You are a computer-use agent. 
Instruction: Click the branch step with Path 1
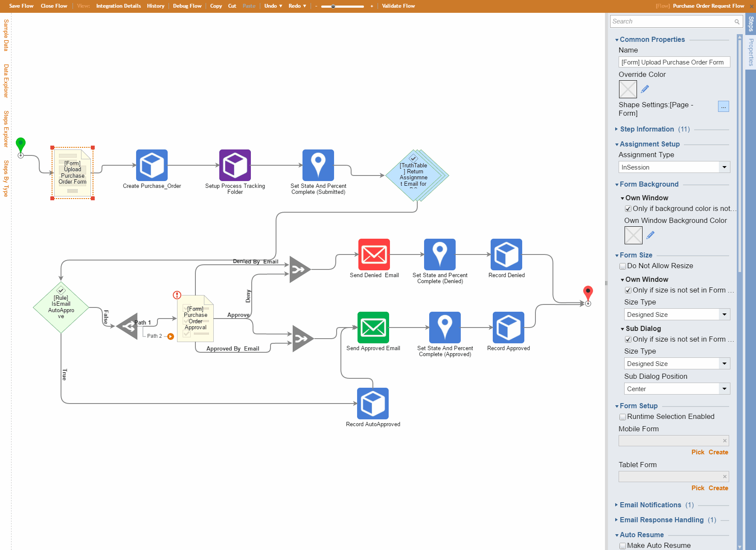pyautogui.click(x=127, y=326)
